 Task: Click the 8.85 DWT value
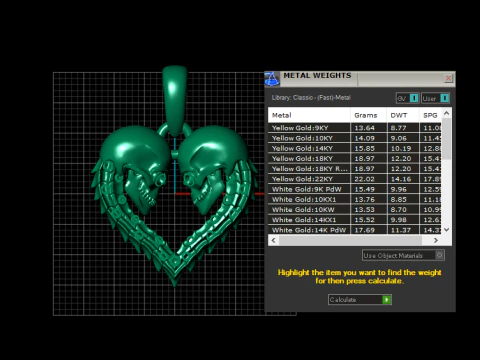pyautogui.click(x=398, y=199)
